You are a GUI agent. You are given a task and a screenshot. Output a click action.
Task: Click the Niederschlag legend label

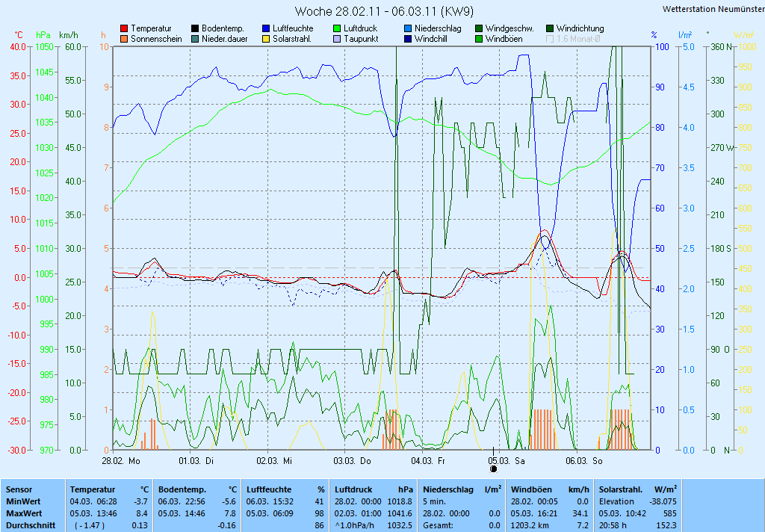(438, 28)
